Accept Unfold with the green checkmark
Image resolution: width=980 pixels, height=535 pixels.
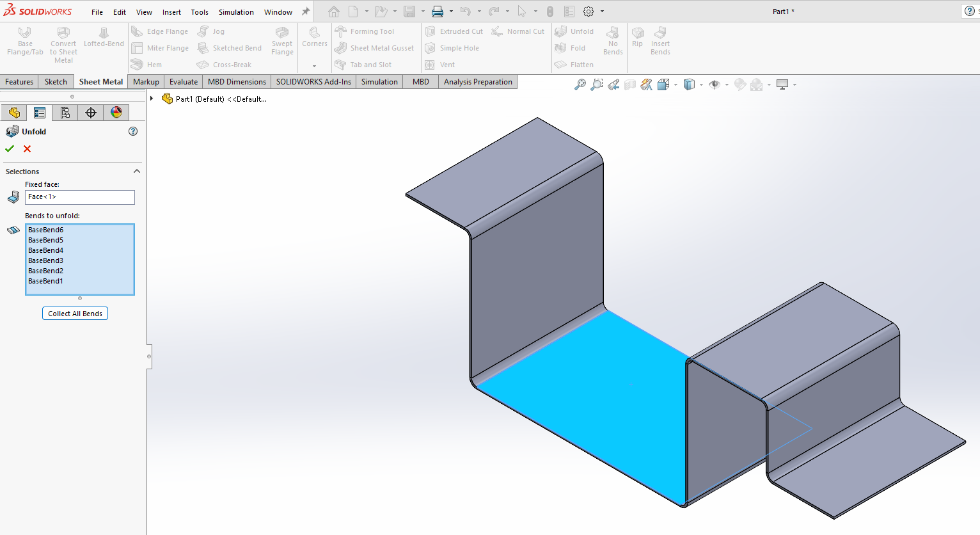(10, 148)
